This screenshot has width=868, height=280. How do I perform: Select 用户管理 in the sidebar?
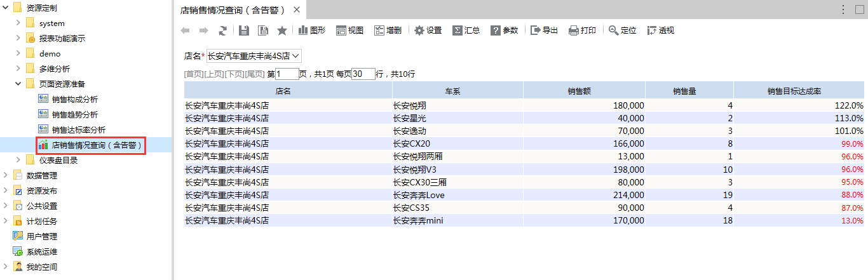click(42, 236)
